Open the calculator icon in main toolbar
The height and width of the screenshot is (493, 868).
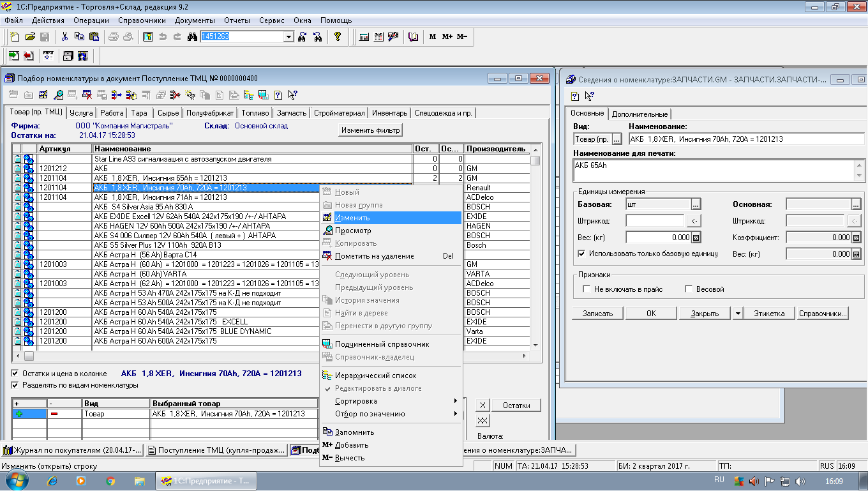(364, 36)
